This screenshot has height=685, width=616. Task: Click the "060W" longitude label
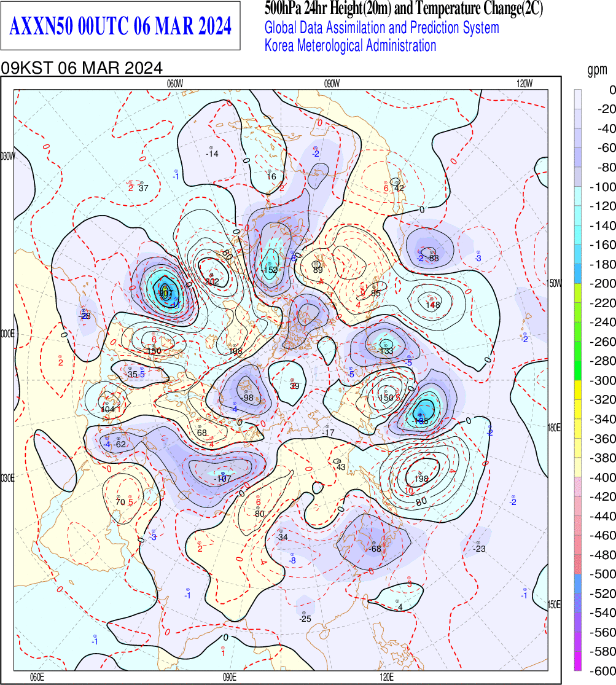pos(175,84)
